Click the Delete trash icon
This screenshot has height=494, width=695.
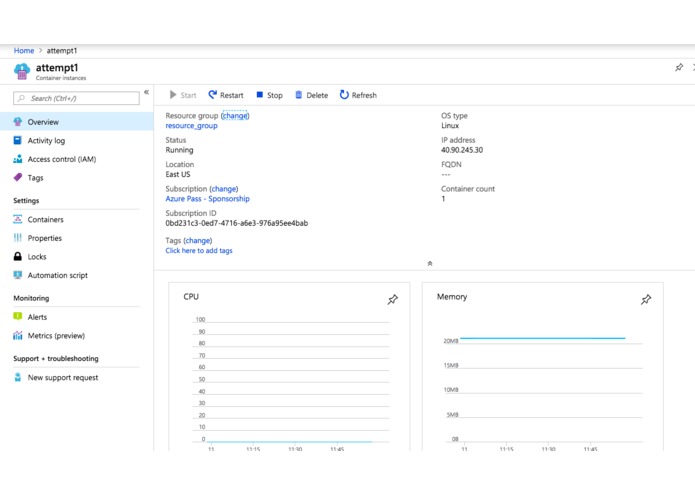click(299, 95)
